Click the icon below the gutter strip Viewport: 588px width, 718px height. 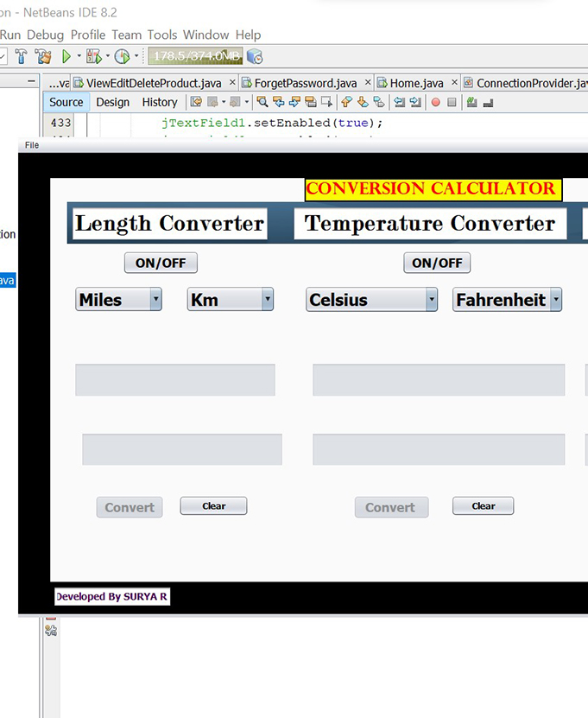(x=51, y=631)
